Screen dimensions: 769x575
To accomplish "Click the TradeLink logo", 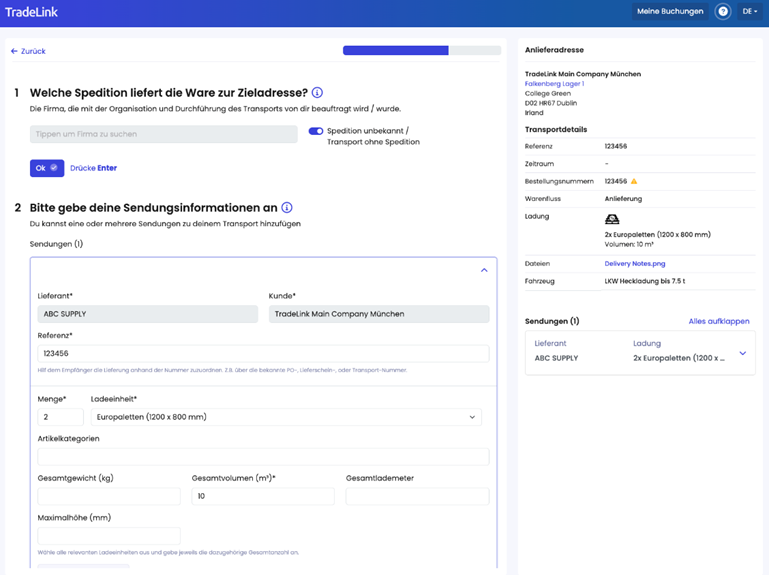I will click(30, 12).
